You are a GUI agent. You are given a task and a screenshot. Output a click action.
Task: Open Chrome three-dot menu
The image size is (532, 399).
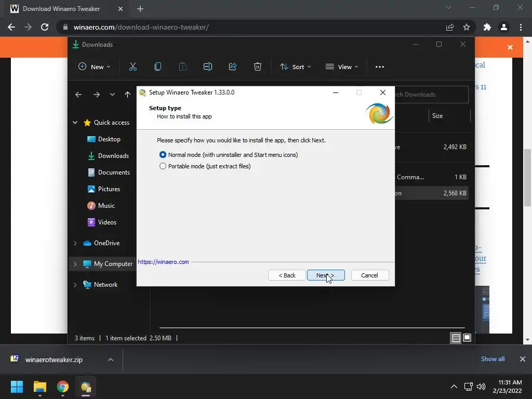[x=521, y=27]
